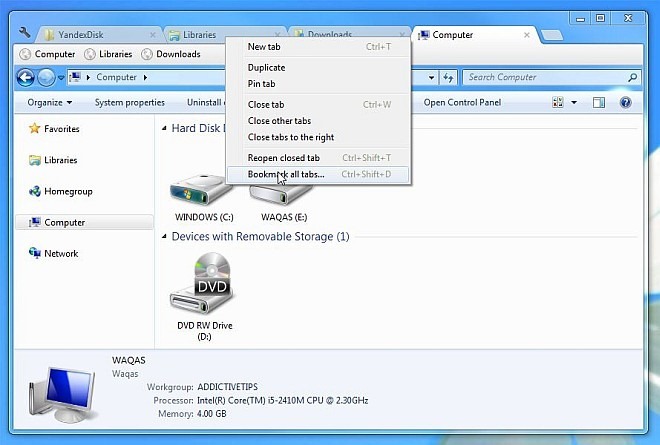Open the Computer bookmark in bookmarks bar
The height and width of the screenshot is (445, 660).
click(x=48, y=54)
